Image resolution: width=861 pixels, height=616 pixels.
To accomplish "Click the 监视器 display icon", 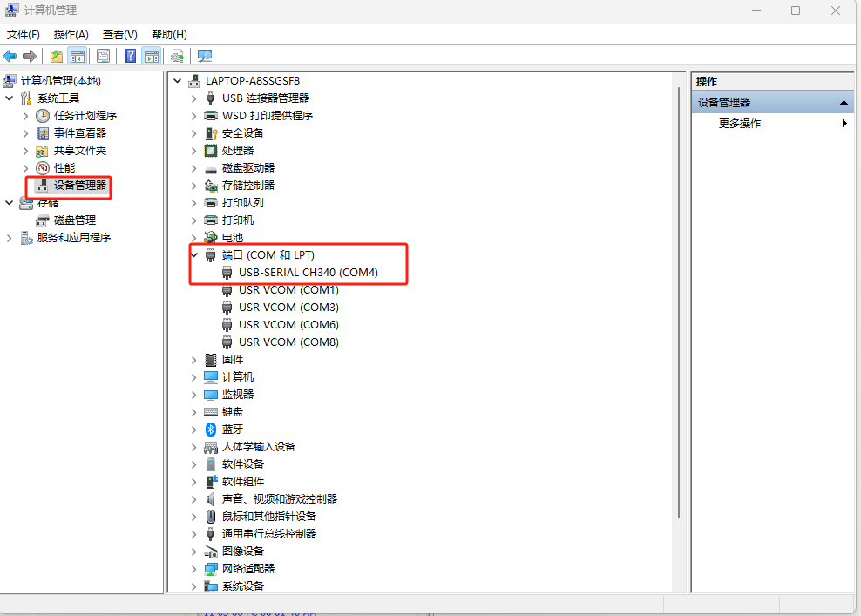I will 211,396.
